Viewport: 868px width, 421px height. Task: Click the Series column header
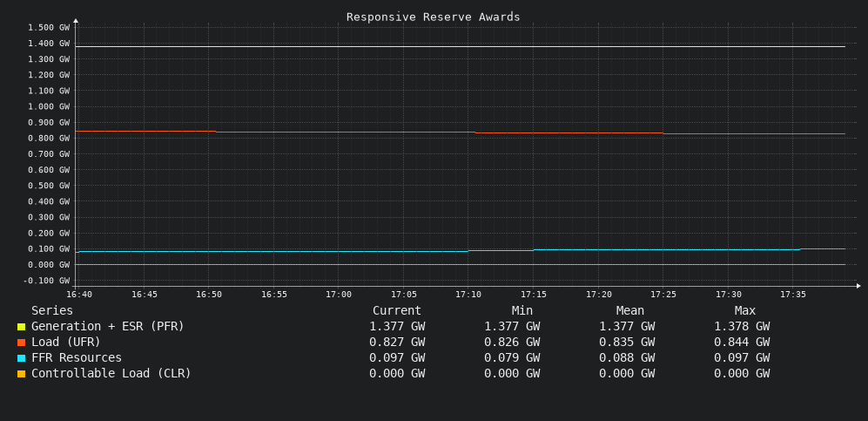52,311
